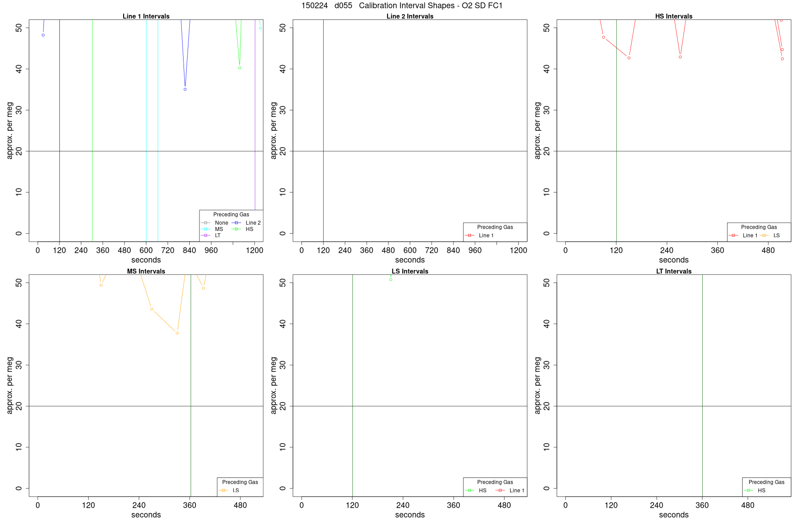
Task: Select the green data point in LS Intervals plot
Action: [391, 279]
